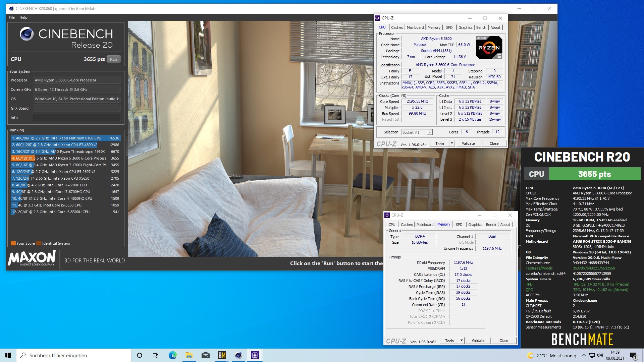This screenshot has width=644, height=362.
Task: Open Bench tab in top CPU-Z window
Action: tap(481, 27)
